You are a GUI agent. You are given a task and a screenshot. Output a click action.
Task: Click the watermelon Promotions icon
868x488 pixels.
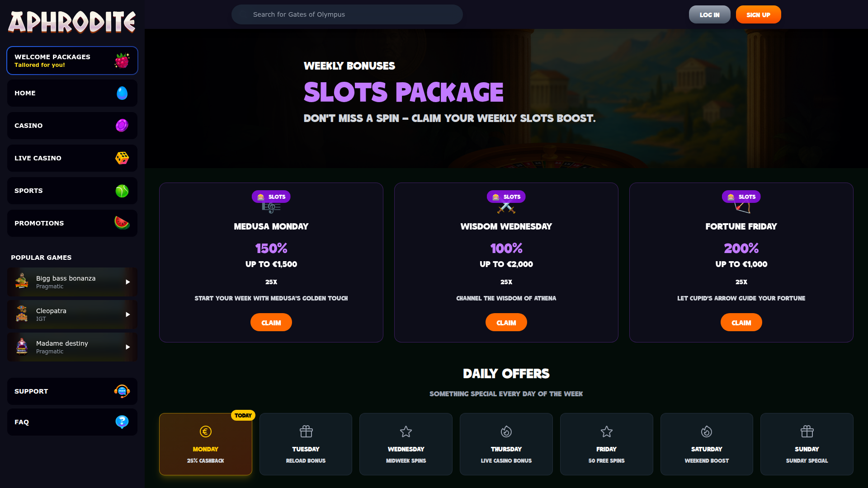point(122,223)
